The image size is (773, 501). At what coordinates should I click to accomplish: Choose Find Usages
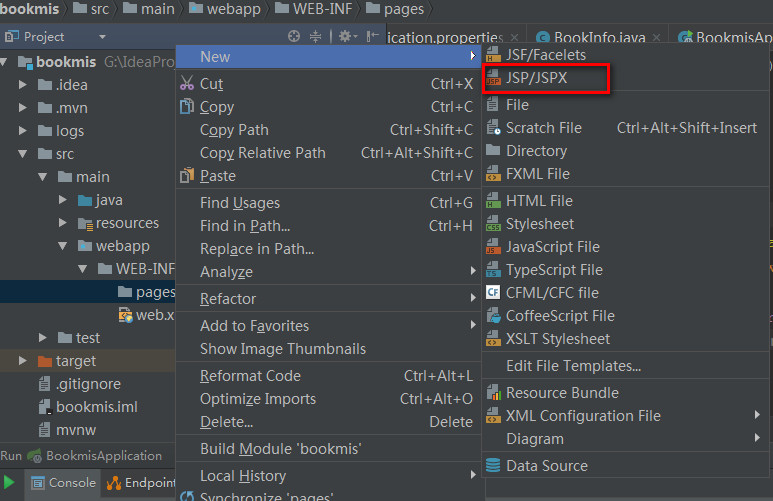pyautogui.click(x=240, y=203)
